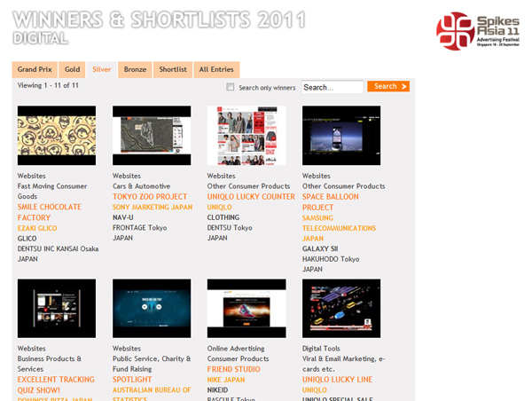Open the UNIQLO LUCKY LINE link

point(337,380)
